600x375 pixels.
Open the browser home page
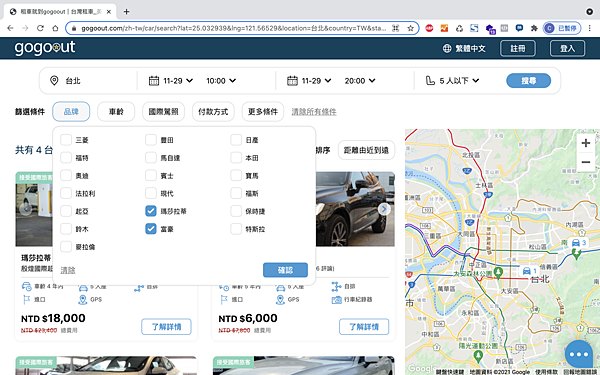coord(55,28)
